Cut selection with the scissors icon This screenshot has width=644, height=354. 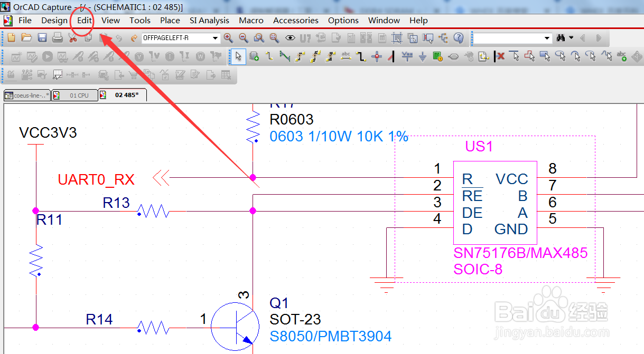coord(73,38)
